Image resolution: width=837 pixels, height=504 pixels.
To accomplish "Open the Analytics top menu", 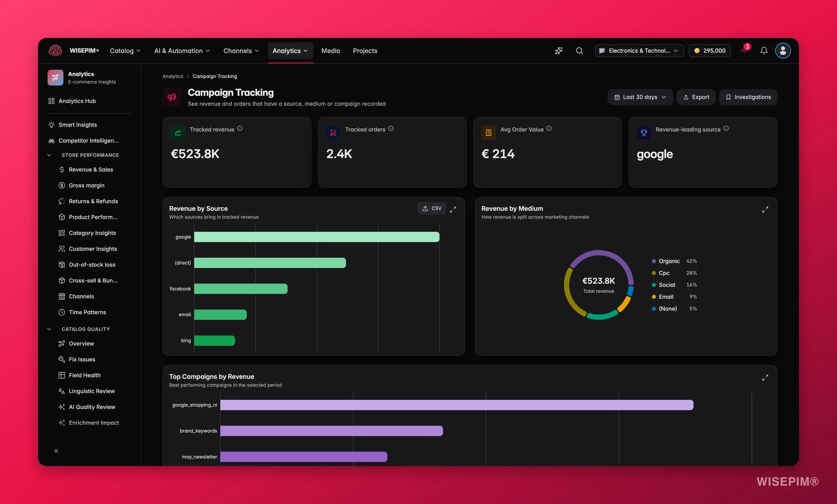I will (290, 51).
